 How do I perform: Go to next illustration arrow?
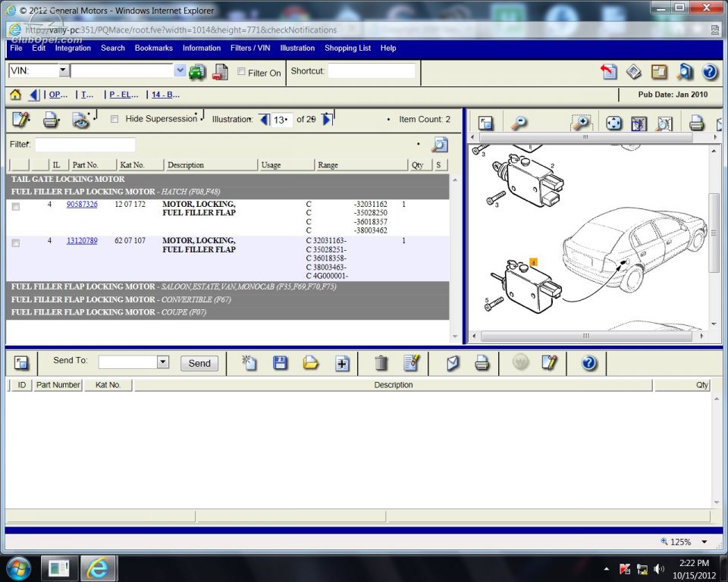(327, 119)
